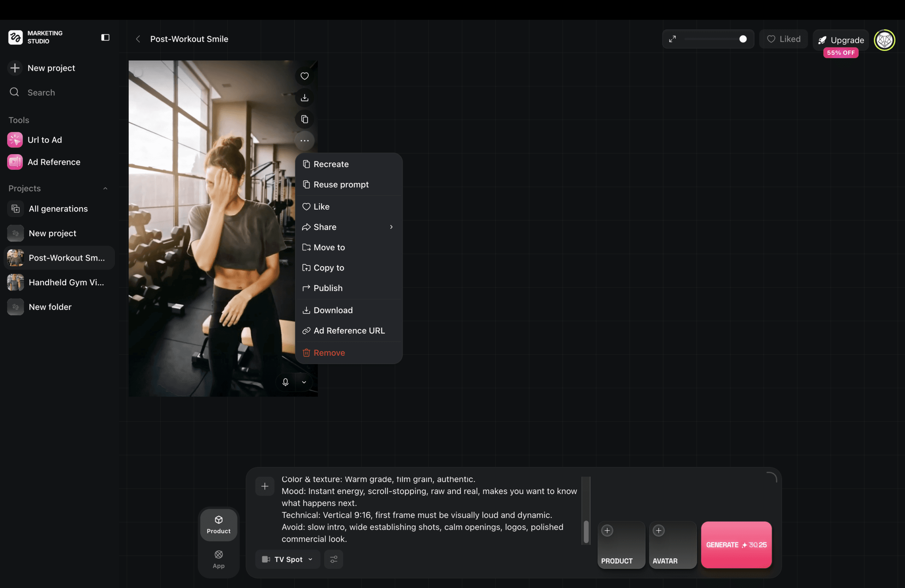905x588 pixels.
Task: Choose Ad Reference URL option
Action: [x=349, y=330]
